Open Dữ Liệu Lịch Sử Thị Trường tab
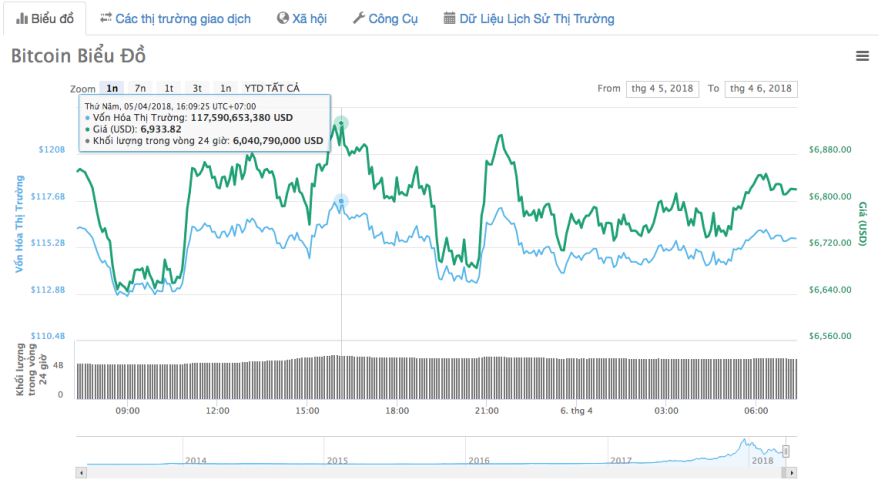888x483 pixels. pyautogui.click(x=528, y=19)
